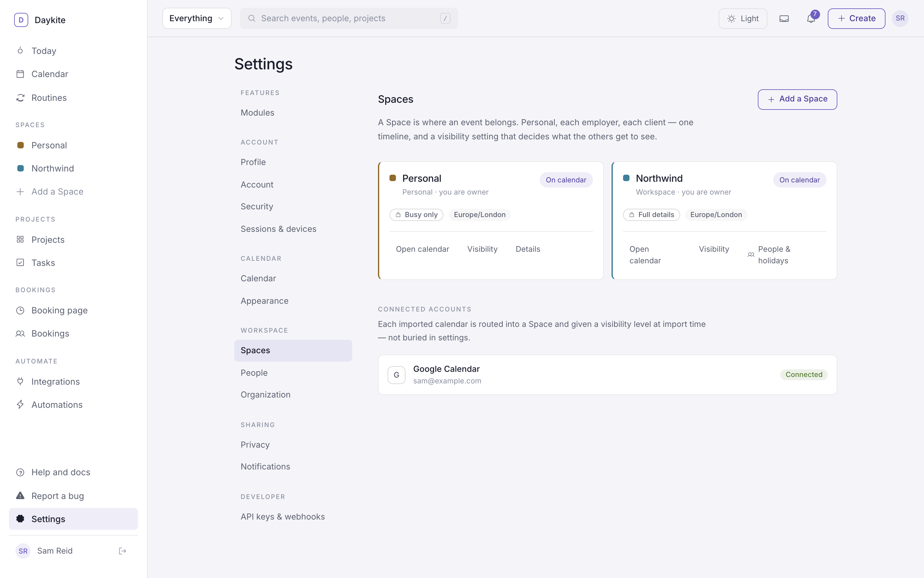924x578 pixels.
Task: Click the Routines refresh icon
Action: (20, 98)
